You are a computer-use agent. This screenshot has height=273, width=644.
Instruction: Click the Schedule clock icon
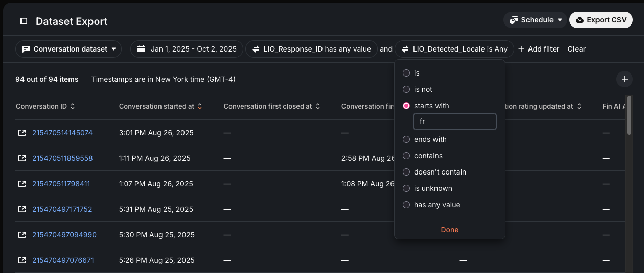click(514, 20)
